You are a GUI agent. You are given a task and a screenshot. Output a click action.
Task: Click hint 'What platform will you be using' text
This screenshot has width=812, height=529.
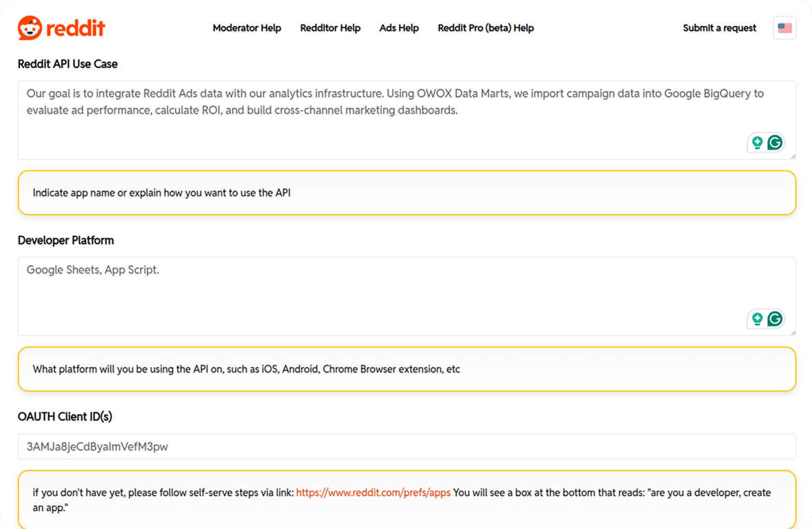(x=246, y=370)
